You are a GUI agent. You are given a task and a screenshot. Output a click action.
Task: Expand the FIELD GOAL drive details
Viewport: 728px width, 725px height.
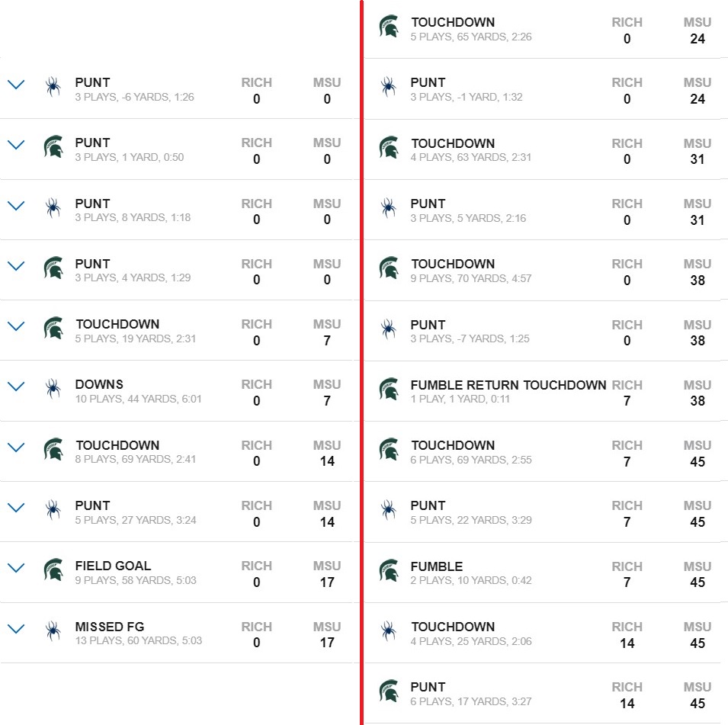click(x=16, y=568)
